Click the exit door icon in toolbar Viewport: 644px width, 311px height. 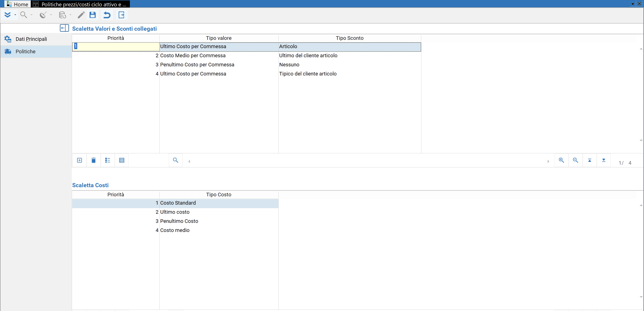click(x=122, y=15)
